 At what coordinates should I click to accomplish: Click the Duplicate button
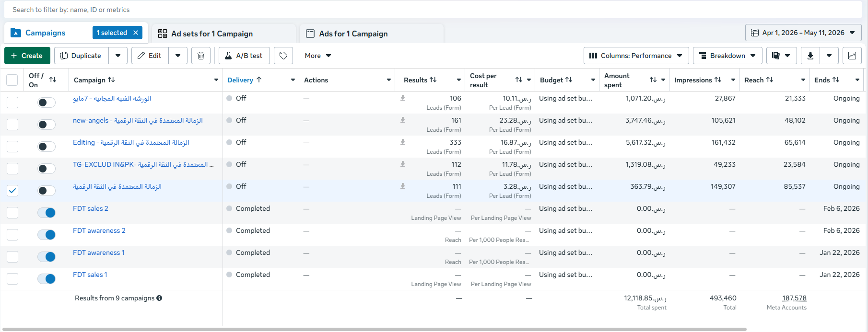[x=81, y=56]
